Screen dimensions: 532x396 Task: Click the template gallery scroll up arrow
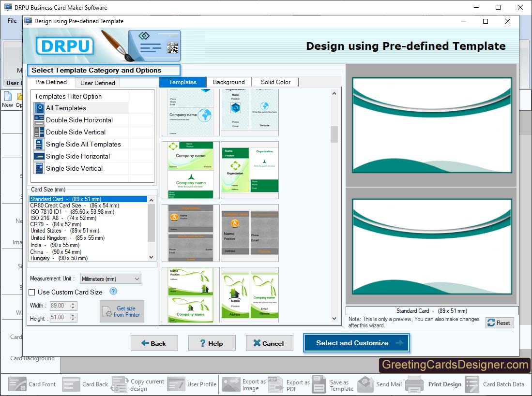pos(334,93)
